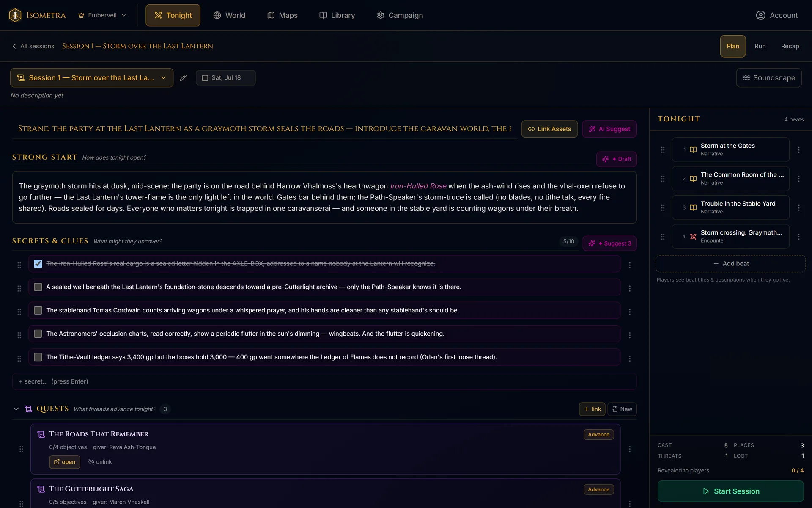Grab drag handle for Astronomers' charts secret
This screenshot has width=812, height=508.
point(19,335)
